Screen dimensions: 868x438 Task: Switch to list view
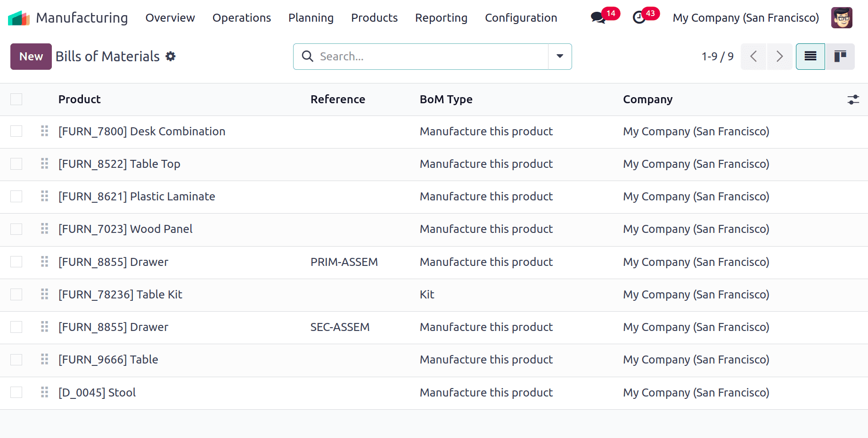tap(811, 57)
